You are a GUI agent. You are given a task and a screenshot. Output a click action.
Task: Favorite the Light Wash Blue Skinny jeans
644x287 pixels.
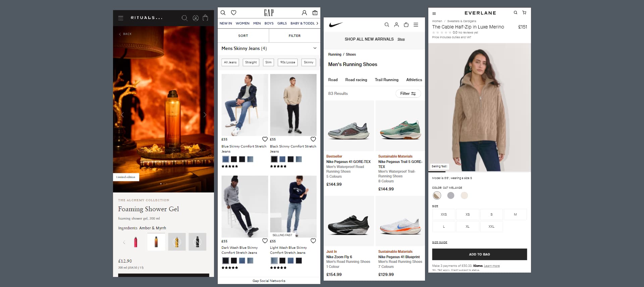click(313, 241)
